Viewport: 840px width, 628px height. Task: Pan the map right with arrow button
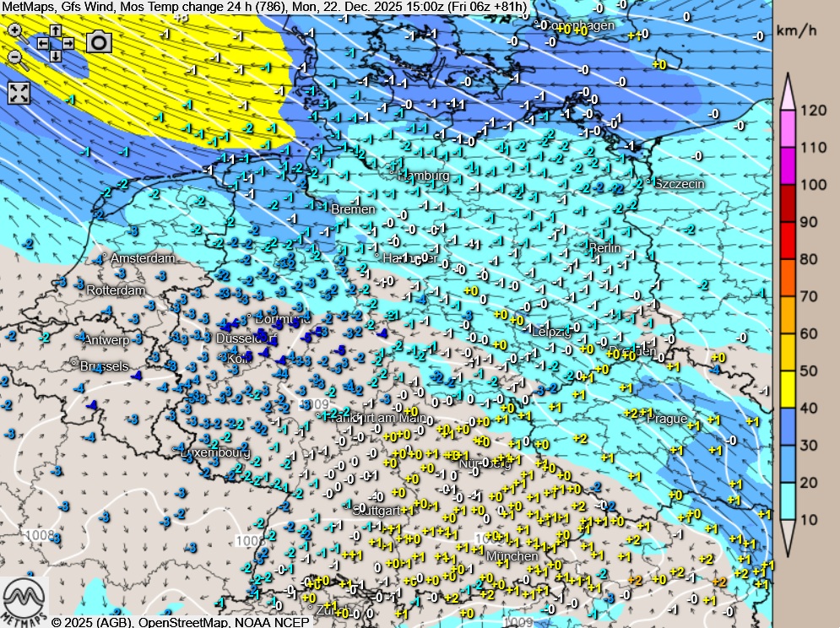pos(68,43)
